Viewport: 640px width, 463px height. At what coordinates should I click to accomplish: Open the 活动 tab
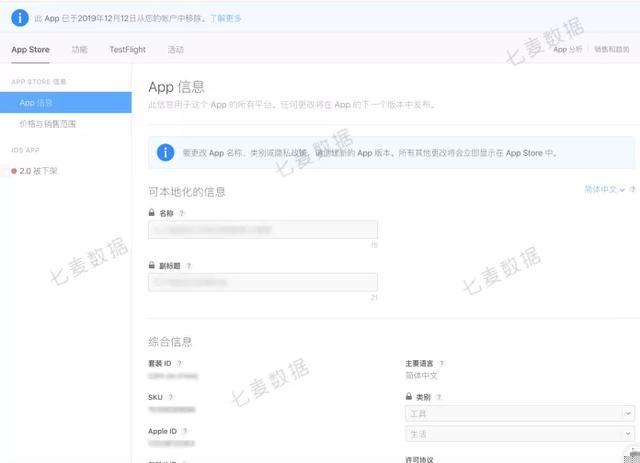coord(176,49)
